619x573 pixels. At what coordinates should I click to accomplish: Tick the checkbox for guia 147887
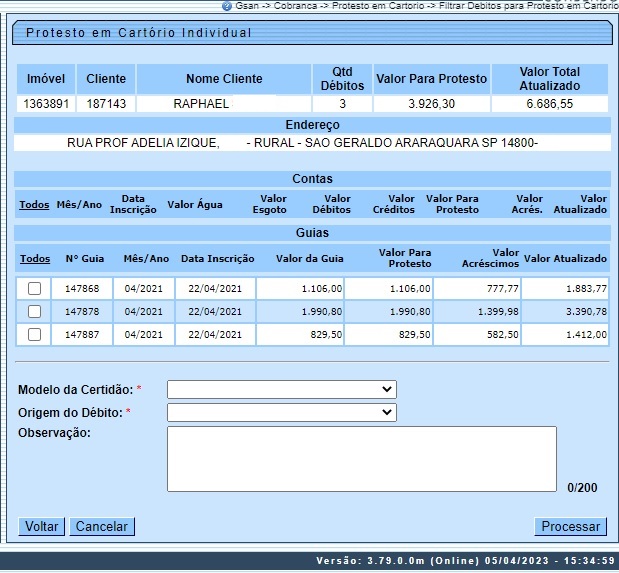(x=35, y=335)
